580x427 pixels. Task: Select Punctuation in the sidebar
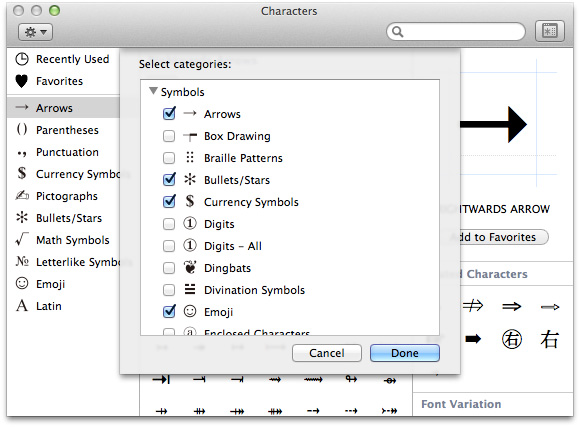click(x=63, y=152)
